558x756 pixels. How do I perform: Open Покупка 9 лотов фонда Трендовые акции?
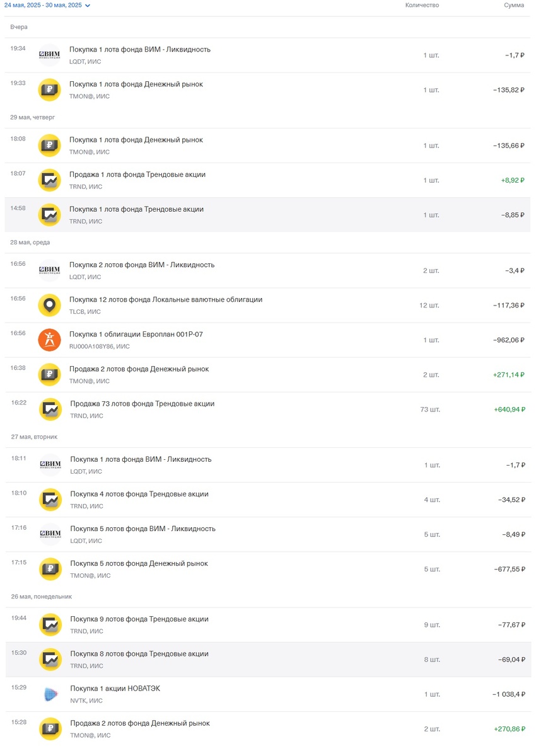[x=268, y=624]
